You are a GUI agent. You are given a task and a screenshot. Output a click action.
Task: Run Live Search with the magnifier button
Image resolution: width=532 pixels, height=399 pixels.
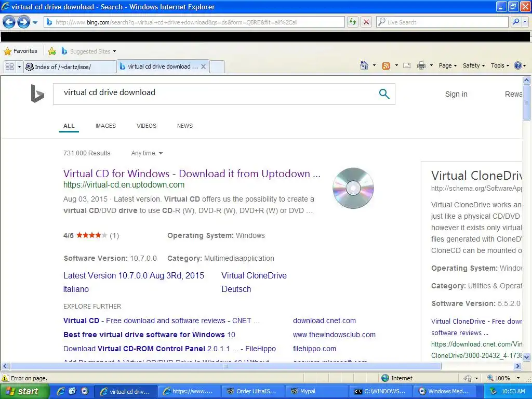point(516,22)
